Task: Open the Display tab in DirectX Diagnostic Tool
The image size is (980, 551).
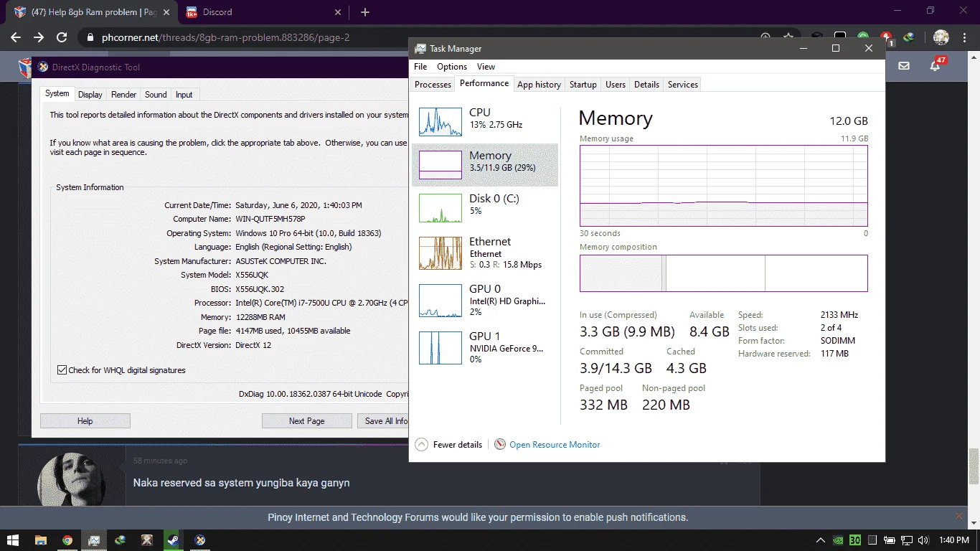Action: coord(90,95)
